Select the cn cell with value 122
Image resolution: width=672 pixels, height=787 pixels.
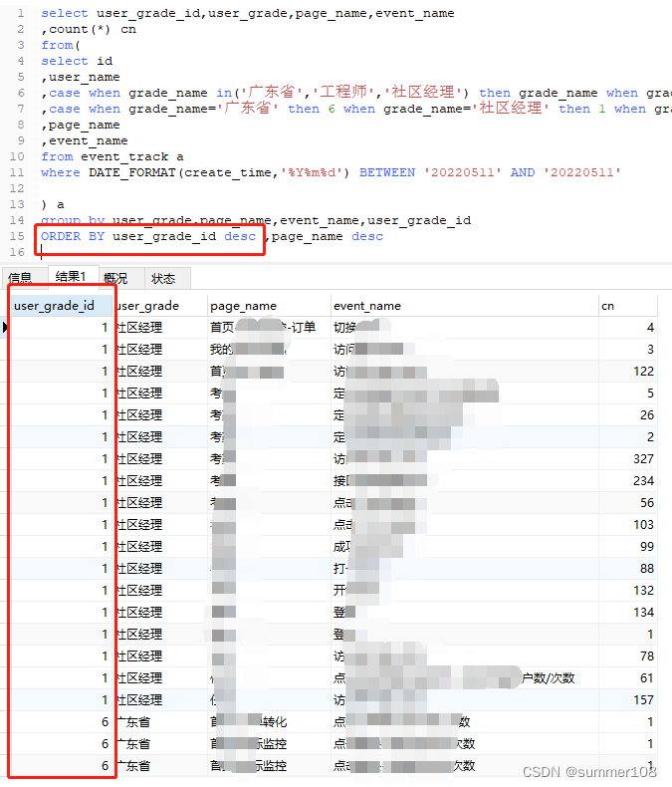pyautogui.click(x=628, y=372)
